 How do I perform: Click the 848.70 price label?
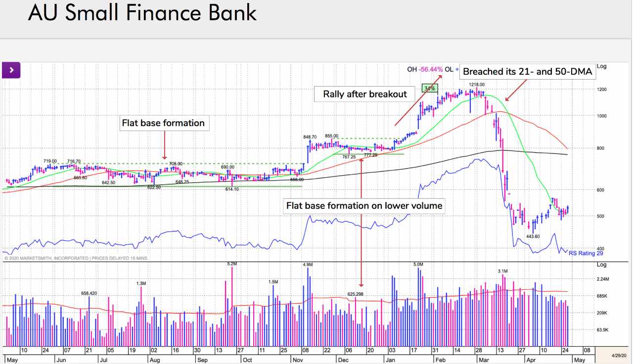(x=311, y=136)
